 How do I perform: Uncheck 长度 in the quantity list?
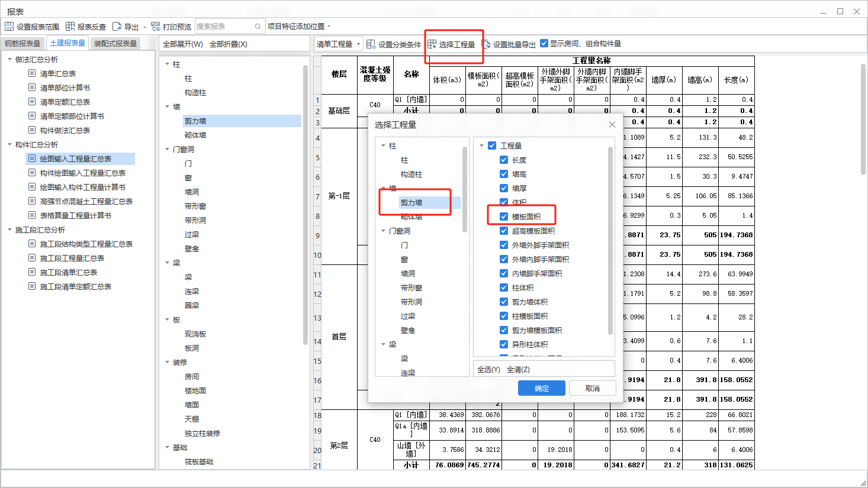click(504, 160)
